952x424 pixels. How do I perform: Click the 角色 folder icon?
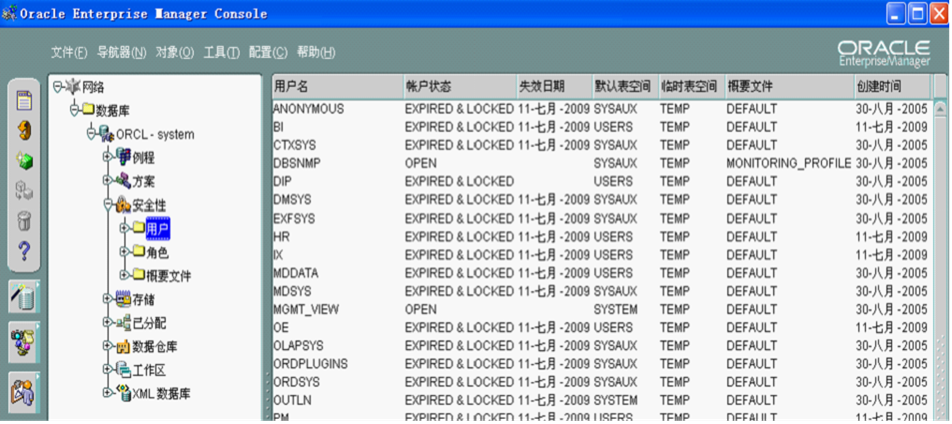140,251
